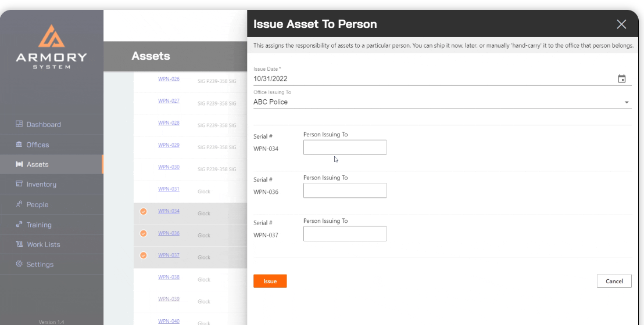
Task: Focus the Person Issuing To field for WPN-034
Action: coord(345,147)
